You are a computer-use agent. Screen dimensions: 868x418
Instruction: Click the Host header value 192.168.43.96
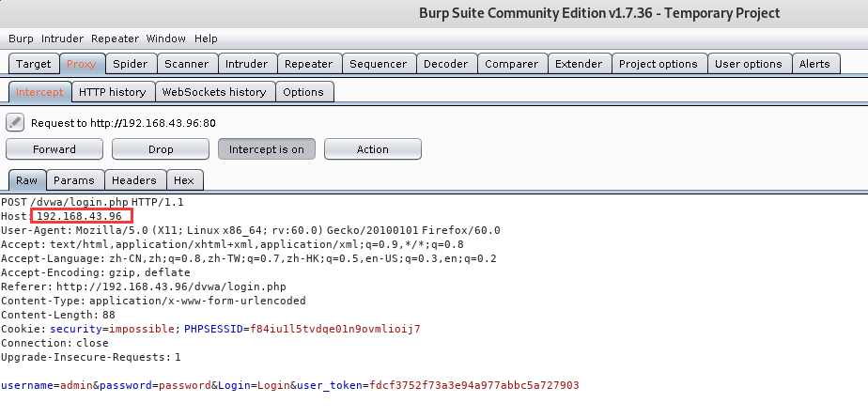coord(79,216)
